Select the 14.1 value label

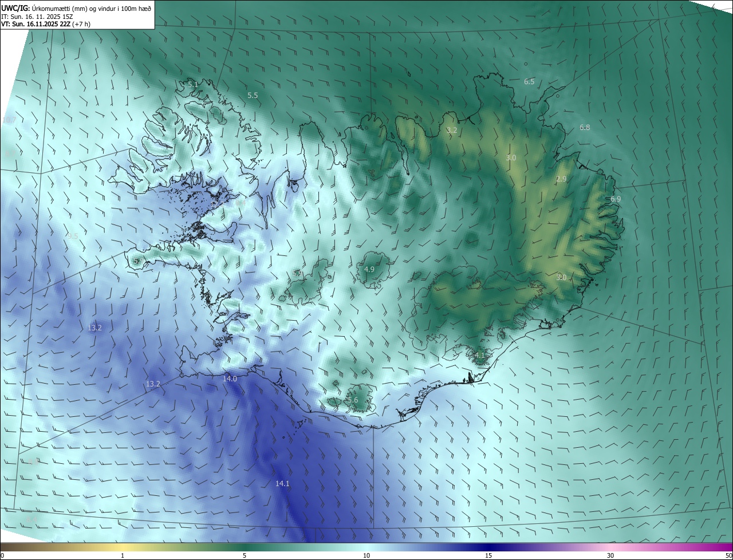point(282,484)
